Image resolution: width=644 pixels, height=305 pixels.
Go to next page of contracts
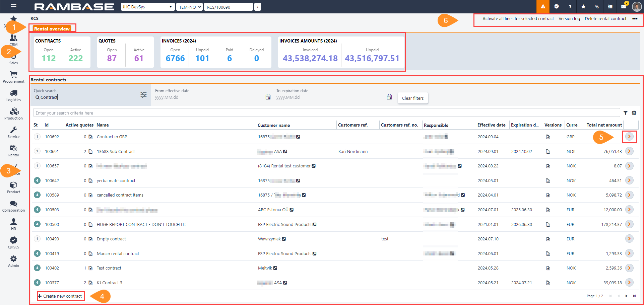pyautogui.click(x=626, y=296)
